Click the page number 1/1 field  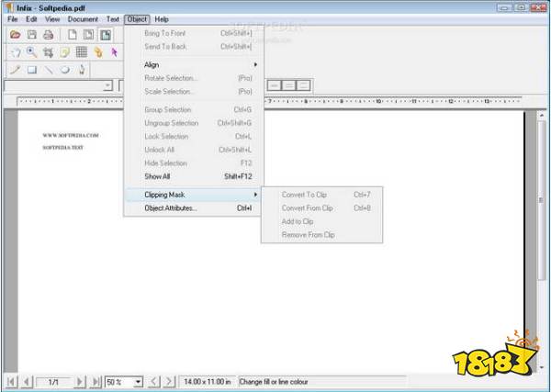[53, 380]
